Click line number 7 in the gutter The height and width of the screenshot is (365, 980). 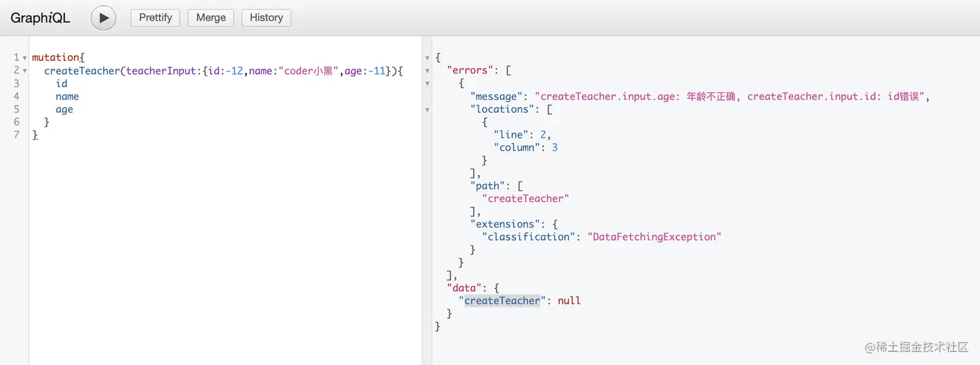click(16, 135)
